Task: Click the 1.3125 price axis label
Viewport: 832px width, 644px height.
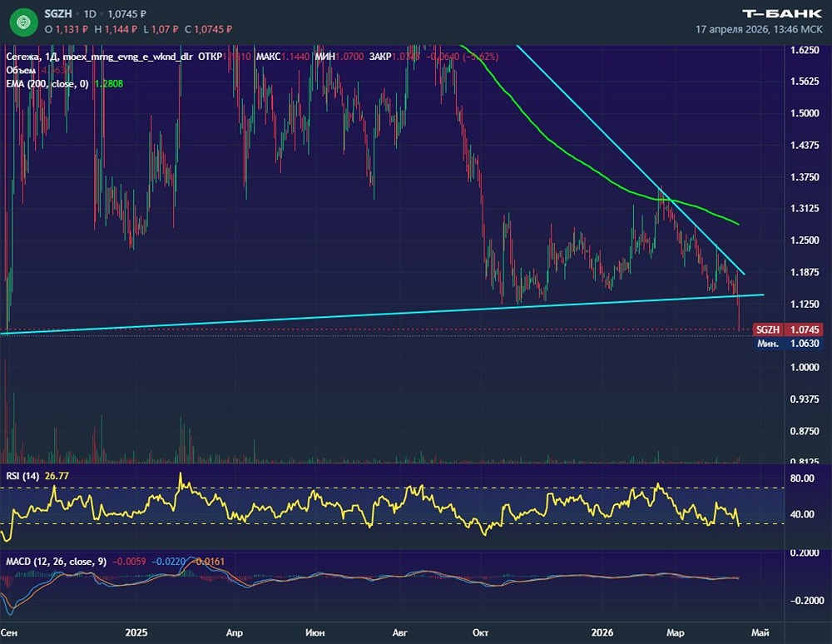Action: [x=805, y=209]
